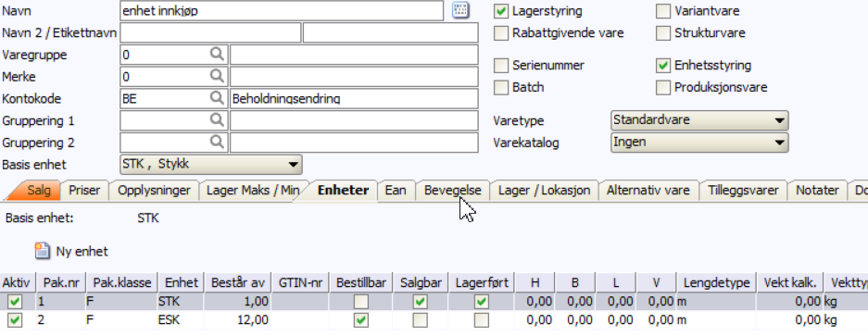Click the first Navn 2 input field
The width and height of the screenshot is (868, 336).
pos(210,32)
